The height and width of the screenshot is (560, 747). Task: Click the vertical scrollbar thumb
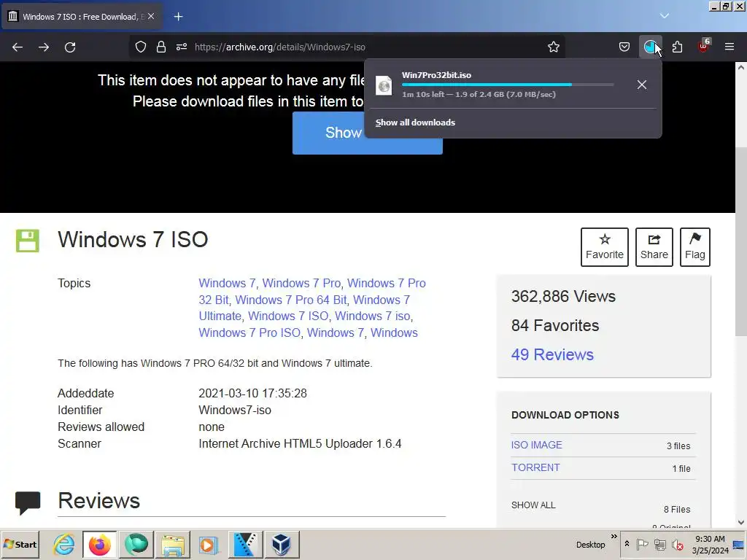(741, 241)
